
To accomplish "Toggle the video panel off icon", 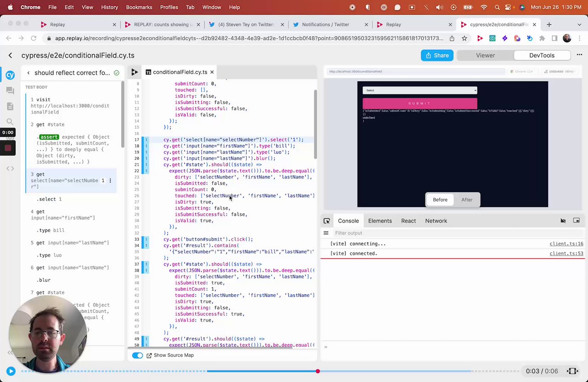I will (563, 221).
